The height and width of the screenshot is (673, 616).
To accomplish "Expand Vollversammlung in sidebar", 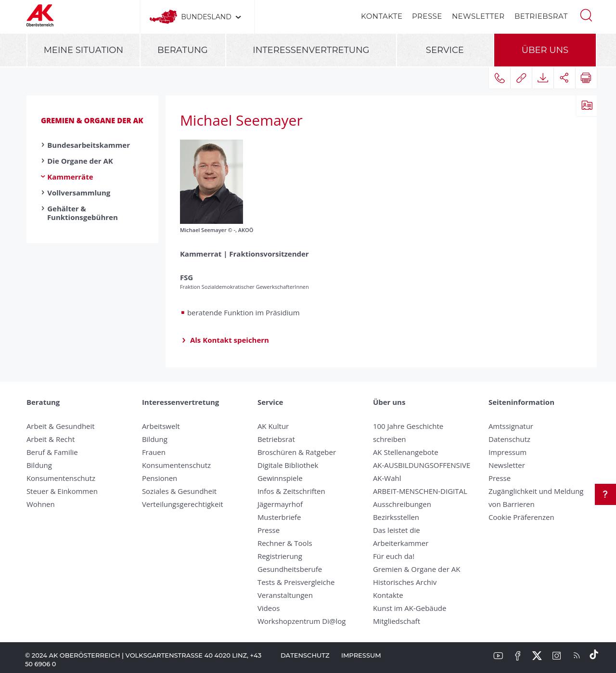I will pyautogui.click(x=78, y=193).
